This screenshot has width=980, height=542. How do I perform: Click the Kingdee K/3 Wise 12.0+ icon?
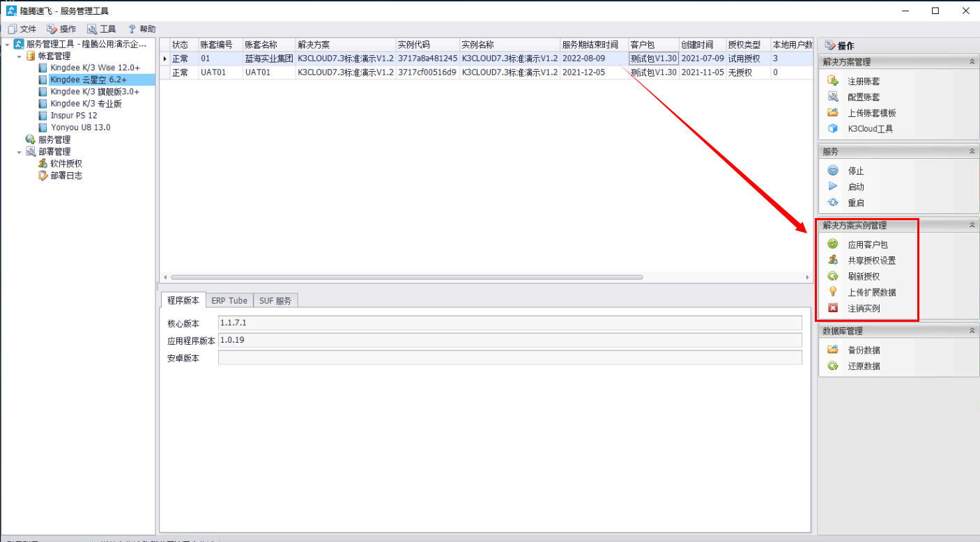coord(43,68)
